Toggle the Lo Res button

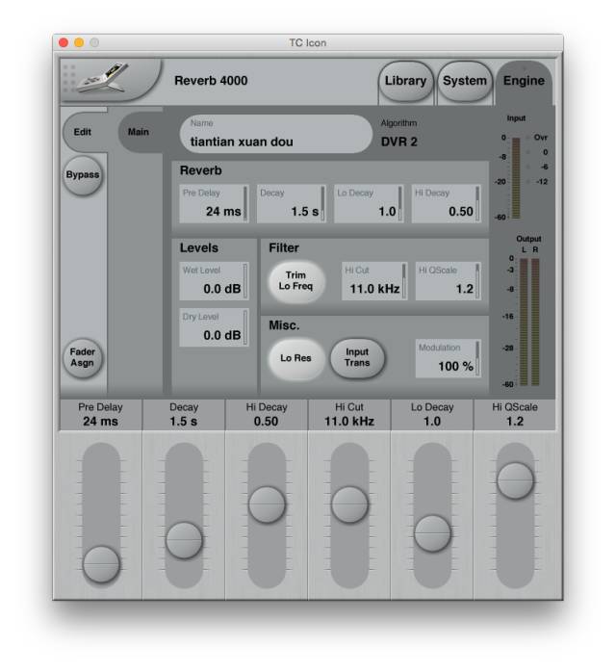(x=296, y=358)
